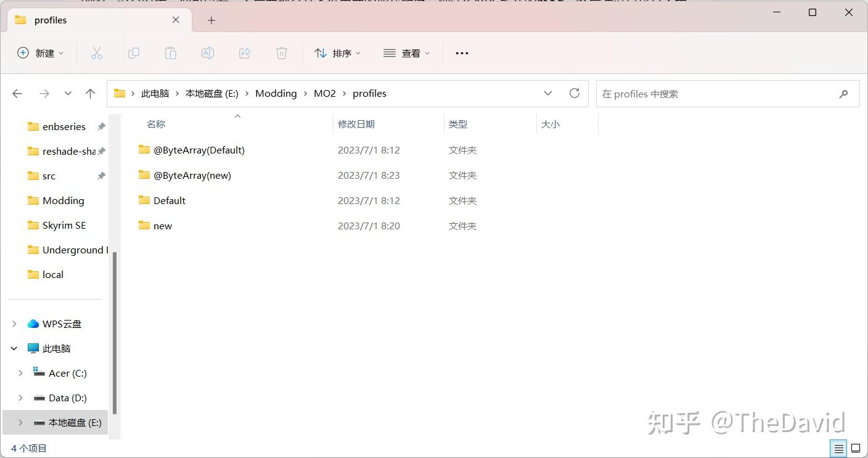
Task: Click the Share icon in the toolbar
Action: click(245, 53)
